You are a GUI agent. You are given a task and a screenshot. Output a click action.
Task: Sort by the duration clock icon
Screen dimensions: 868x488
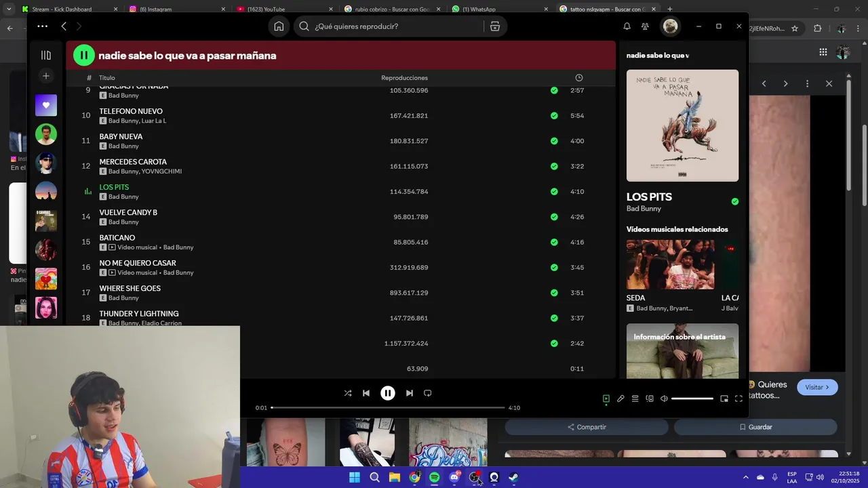pyautogui.click(x=578, y=78)
